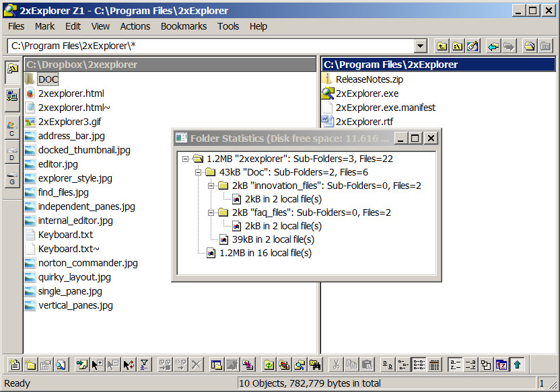Click the root folder backslash icon
Image resolution: width=560 pixels, height=392 pixels.
tap(458, 46)
